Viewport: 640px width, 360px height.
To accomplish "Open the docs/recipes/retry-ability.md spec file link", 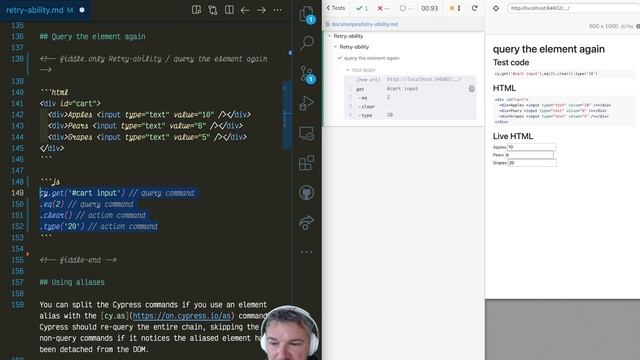I will pos(364,24).
